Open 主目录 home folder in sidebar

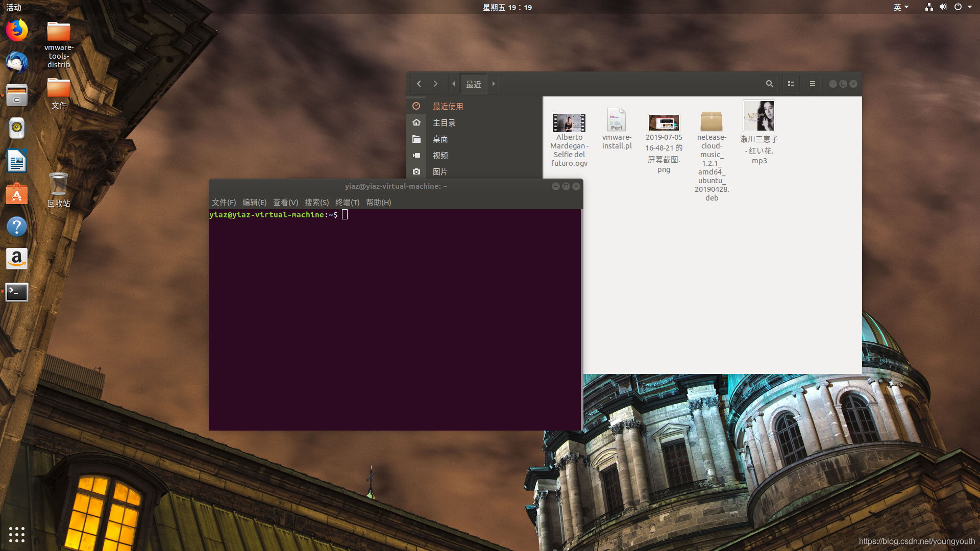tap(444, 122)
